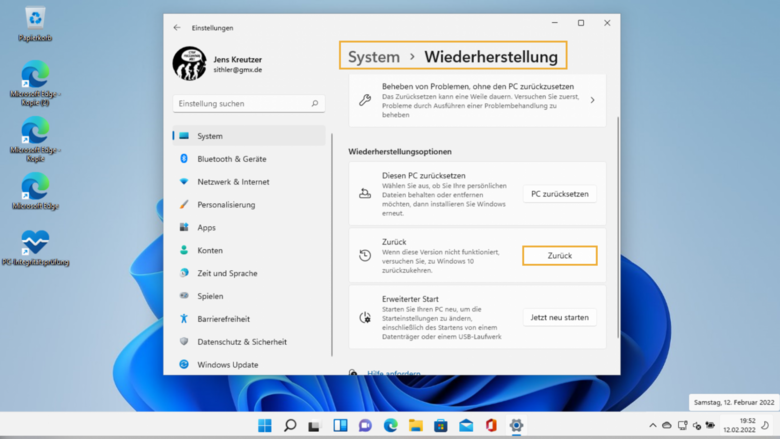Open the Windows Start menu
Viewport: 780px width, 439px height.
coord(265,426)
